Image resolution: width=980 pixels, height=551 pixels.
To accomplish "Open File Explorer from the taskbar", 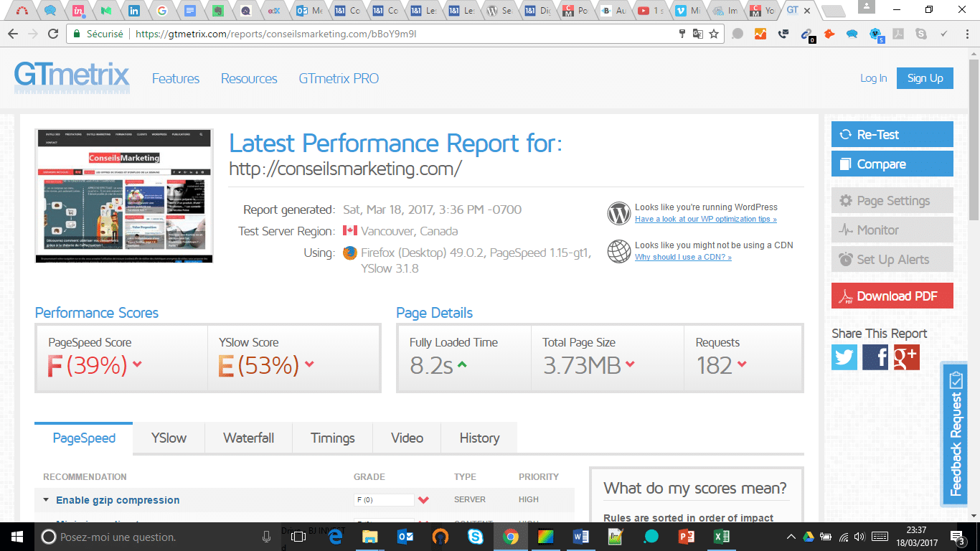I will [369, 537].
